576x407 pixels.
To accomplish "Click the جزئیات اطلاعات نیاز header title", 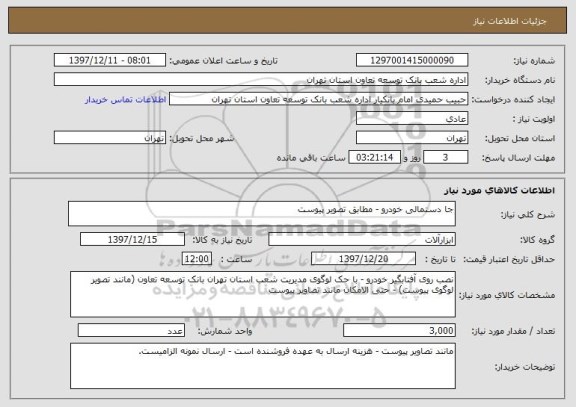I will coord(510,21).
